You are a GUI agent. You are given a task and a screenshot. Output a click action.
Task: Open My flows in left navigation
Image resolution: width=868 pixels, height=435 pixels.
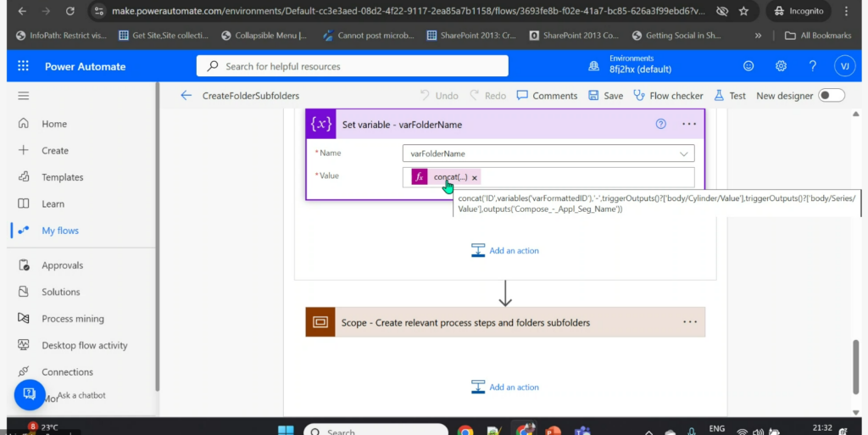click(60, 231)
